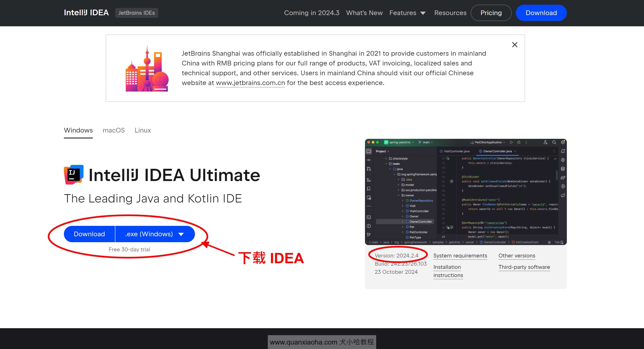Follow the www.jetbrains.com.cn link
Image resolution: width=644 pixels, height=349 pixels.
pyautogui.click(x=250, y=83)
